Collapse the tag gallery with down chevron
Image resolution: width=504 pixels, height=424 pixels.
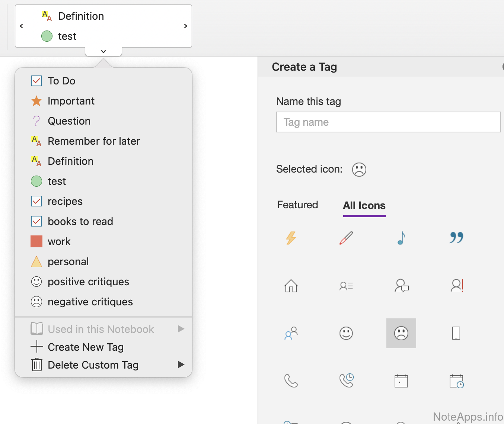click(103, 52)
